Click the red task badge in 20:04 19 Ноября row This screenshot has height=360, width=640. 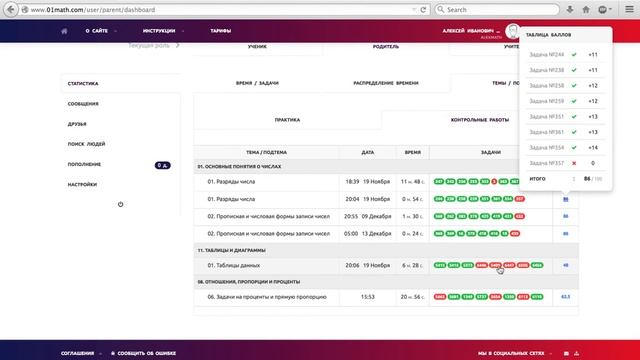(519, 199)
